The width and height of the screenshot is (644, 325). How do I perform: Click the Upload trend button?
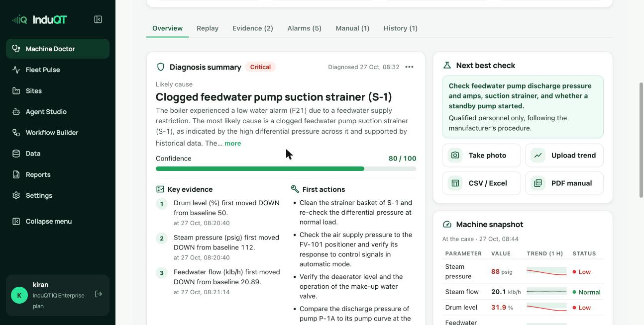click(564, 156)
